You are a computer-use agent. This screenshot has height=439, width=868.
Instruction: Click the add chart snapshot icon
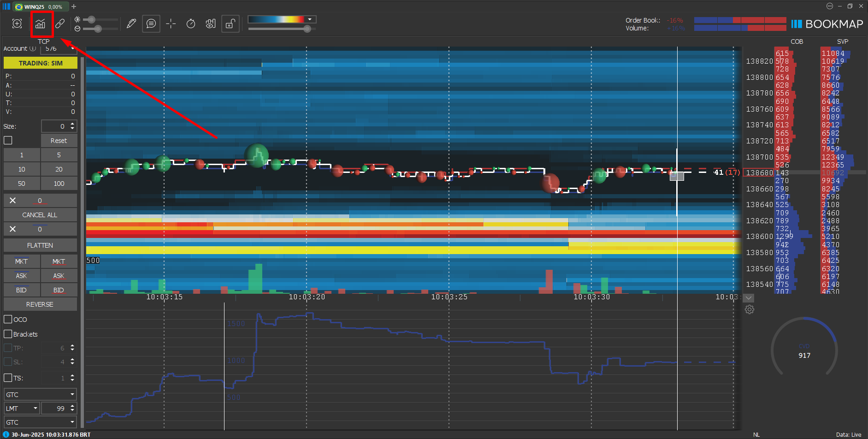click(x=17, y=24)
